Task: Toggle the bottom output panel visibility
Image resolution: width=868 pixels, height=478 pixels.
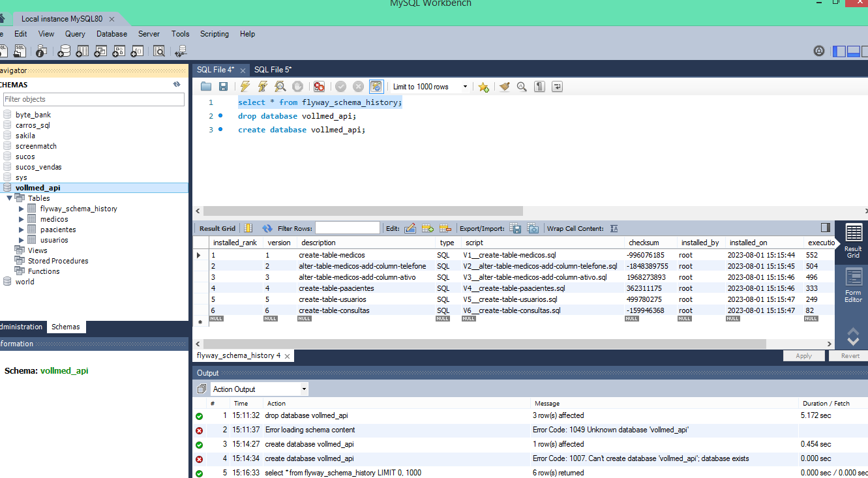Action: coord(853,51)
